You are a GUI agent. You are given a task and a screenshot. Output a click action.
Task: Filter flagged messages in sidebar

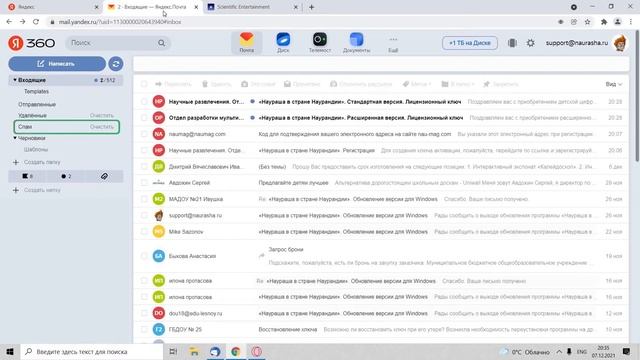27,176
